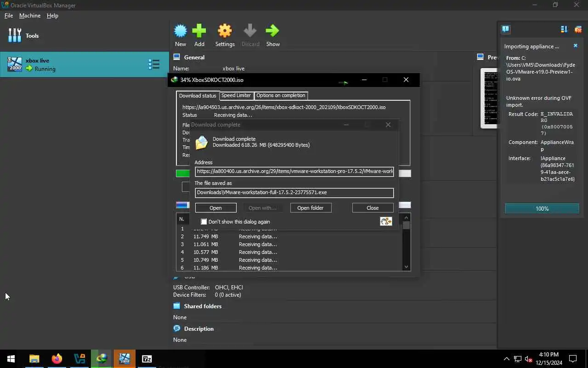Click the 100% import progress bar
Viewport: 588px width, 368px height.
542,208
